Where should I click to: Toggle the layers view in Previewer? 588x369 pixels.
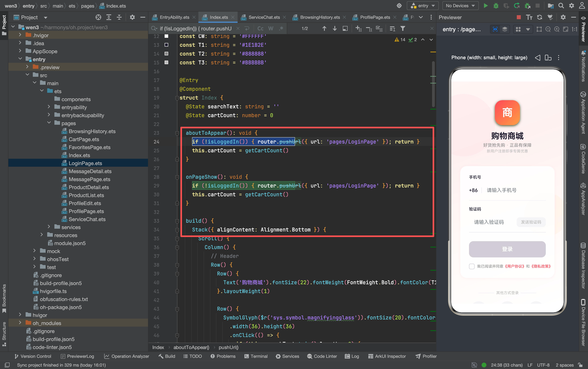504,29
